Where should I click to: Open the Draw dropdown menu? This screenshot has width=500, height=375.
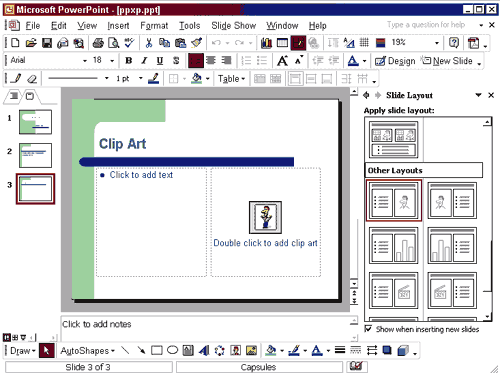coord(22,351)
